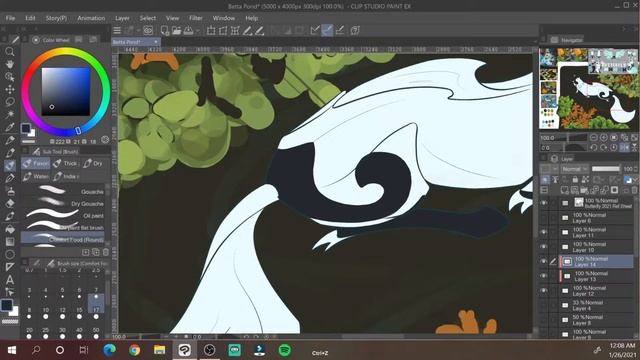Toggle visibility of Layer 6
Image resolution: width=640 pixels, height=360 pixels.
(544, 218)
